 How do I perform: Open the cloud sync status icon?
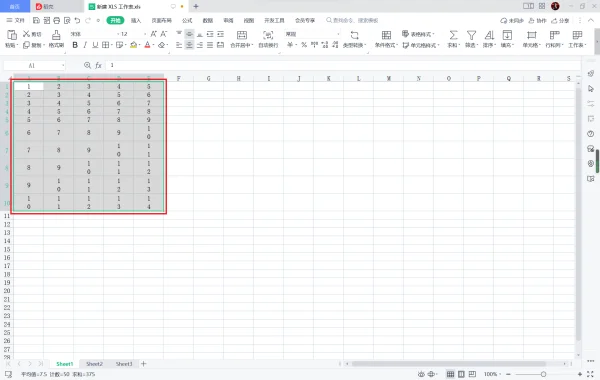[504, 20]
